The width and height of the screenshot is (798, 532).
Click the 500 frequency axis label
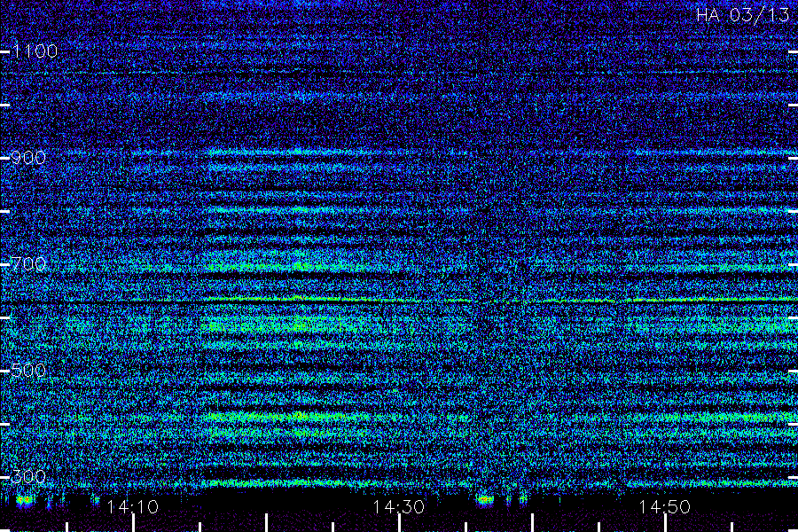(x=28, y=370)
